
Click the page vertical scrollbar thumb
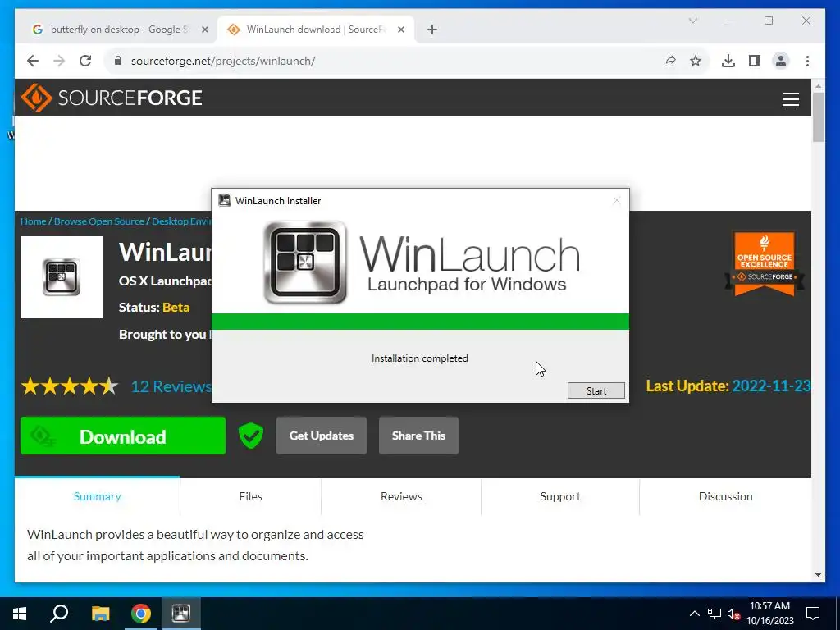point(818,116)
